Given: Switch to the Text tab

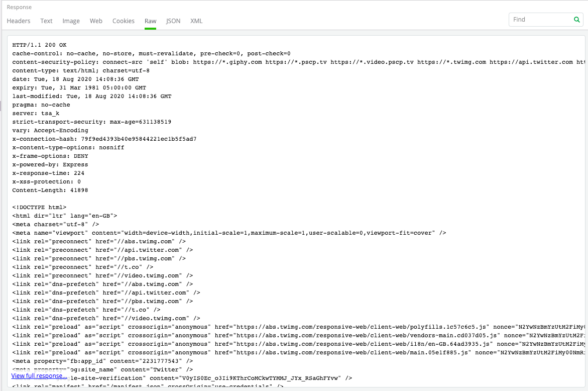Looking at the screenshot, I should [x=47, y=21].
